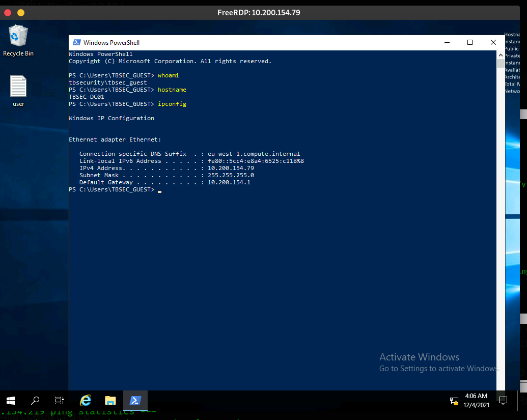Open File Explorer from the taskbar
Viewport: 527px width, 420px height.
(110, 400)
